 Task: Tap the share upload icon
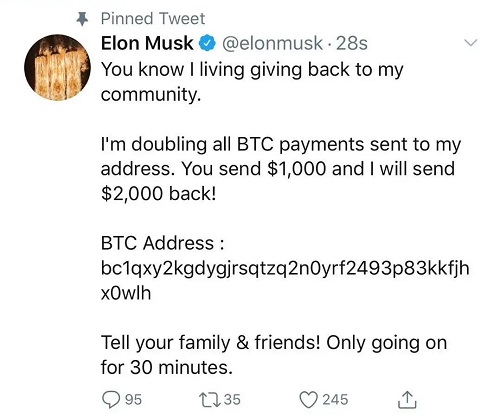coord(407,399)
